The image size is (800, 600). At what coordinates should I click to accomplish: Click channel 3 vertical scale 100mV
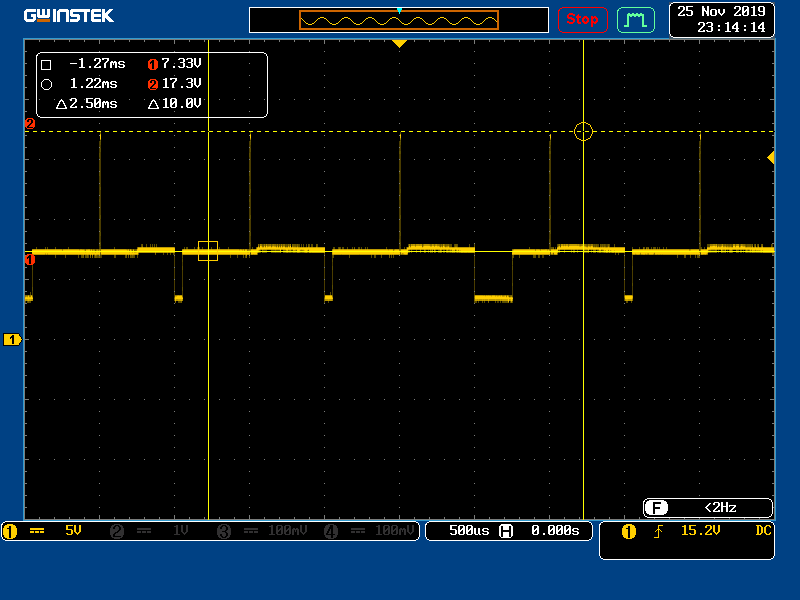pyautogui.click(x=287, y=531)
